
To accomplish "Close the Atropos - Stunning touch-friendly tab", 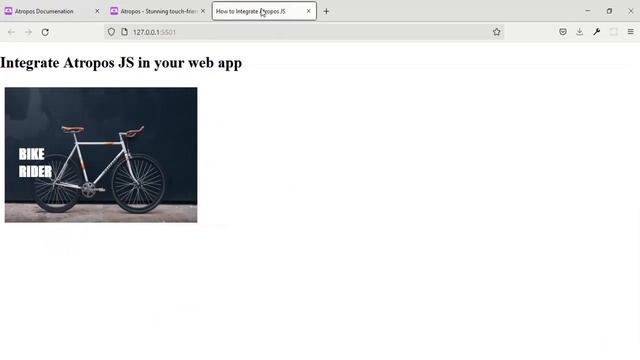I will pyautogui.click(x=203, y=11).
